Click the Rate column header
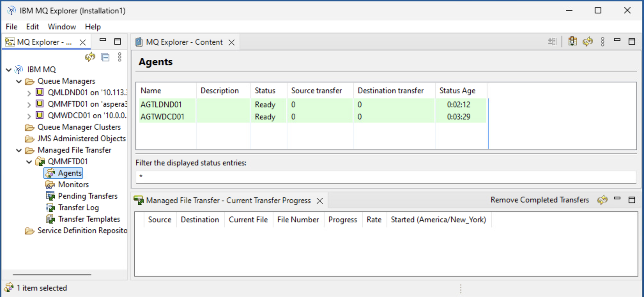Viewport: 644px width, 297px height. (x=374, y=220)
